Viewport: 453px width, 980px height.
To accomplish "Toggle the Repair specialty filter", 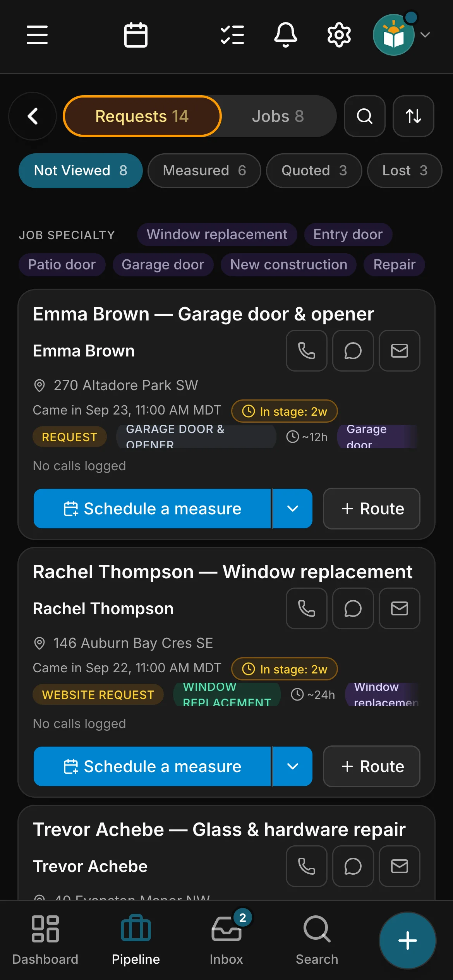I will (395, 265).
